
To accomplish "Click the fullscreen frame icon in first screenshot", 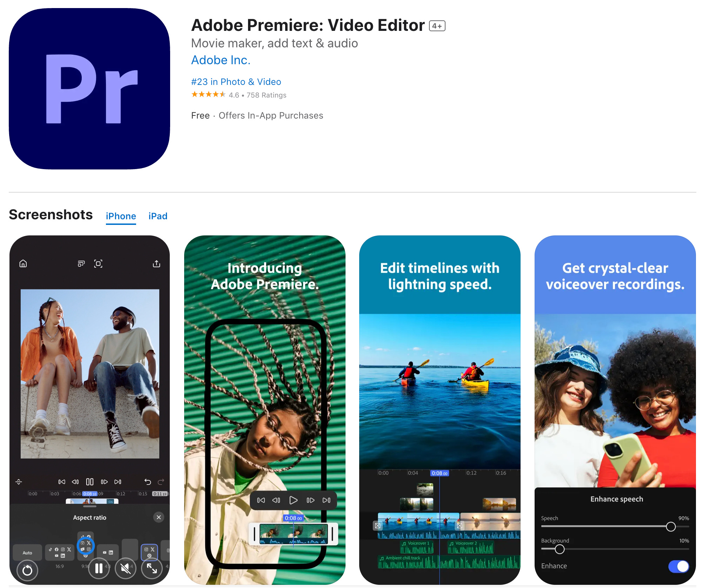I will 98,263.
